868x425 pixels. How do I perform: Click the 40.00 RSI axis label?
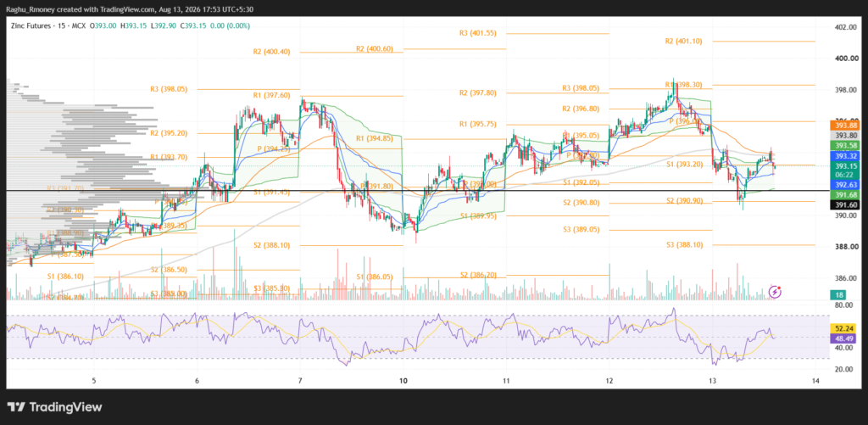coord(843,348)
